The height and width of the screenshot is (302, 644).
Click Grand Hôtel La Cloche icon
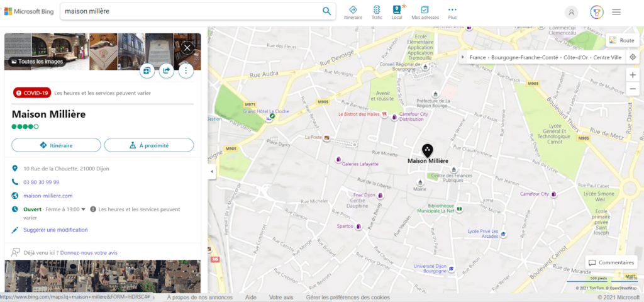[x=269, y=118]
